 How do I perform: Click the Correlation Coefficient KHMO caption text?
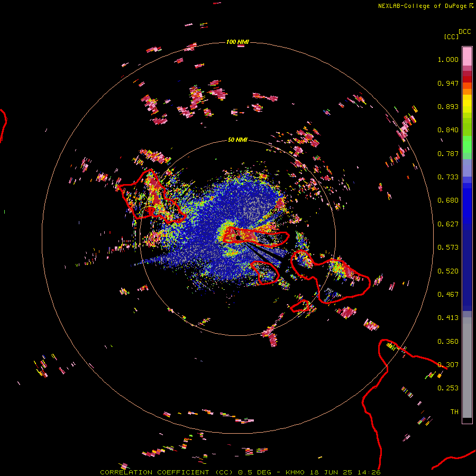[240, 472]
